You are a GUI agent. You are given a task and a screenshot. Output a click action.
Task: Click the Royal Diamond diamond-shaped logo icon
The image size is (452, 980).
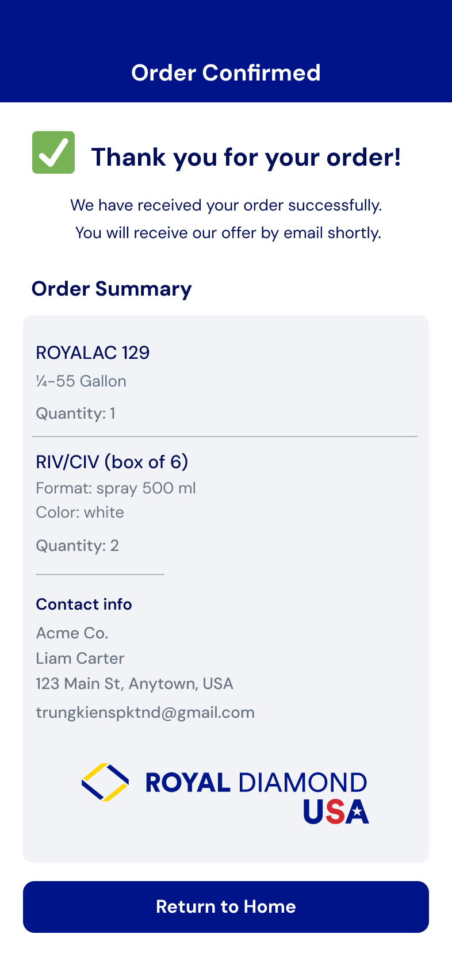[105, 782]
